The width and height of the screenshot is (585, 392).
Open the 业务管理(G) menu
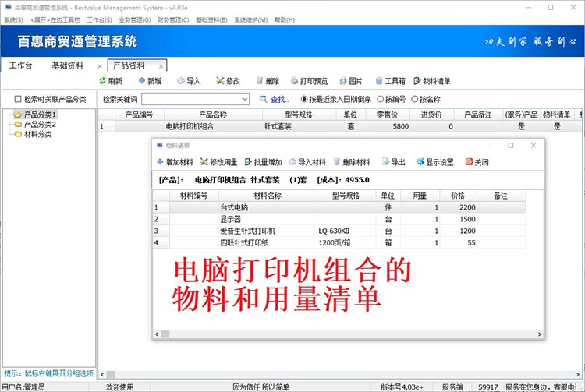(135, 19)
